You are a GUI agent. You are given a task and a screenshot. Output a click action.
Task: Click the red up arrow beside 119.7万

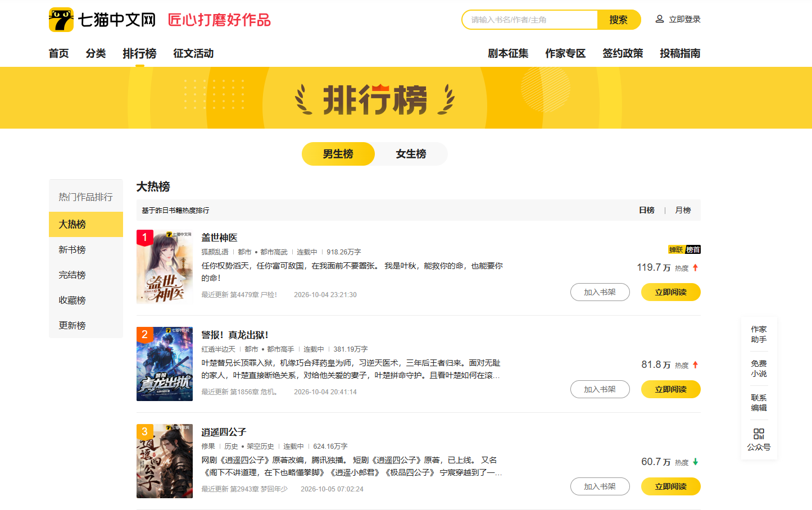pyautogui.click(x=695, y=268)
